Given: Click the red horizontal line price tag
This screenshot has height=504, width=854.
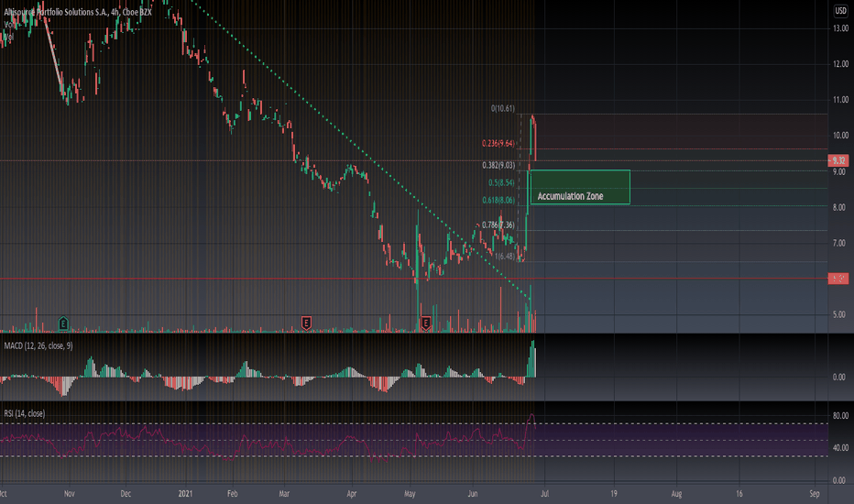Looking at the screenshot, I should [x=838, y=279].
